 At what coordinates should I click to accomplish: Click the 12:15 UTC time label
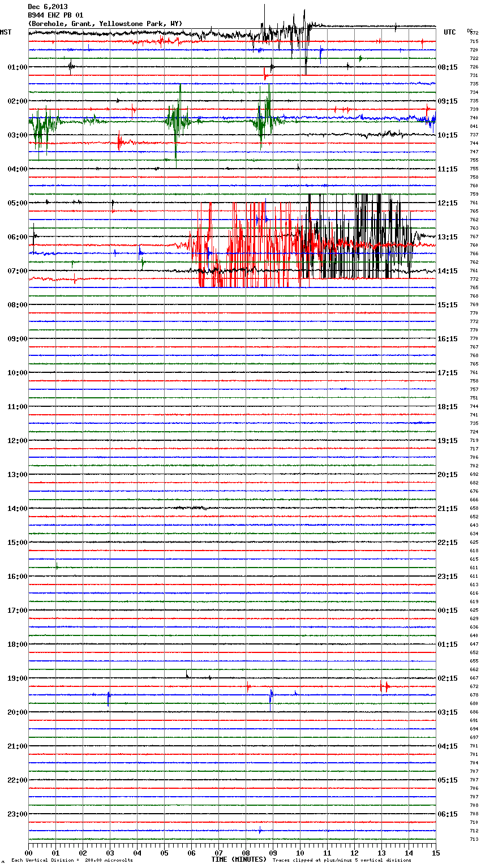tap(448, 203)
